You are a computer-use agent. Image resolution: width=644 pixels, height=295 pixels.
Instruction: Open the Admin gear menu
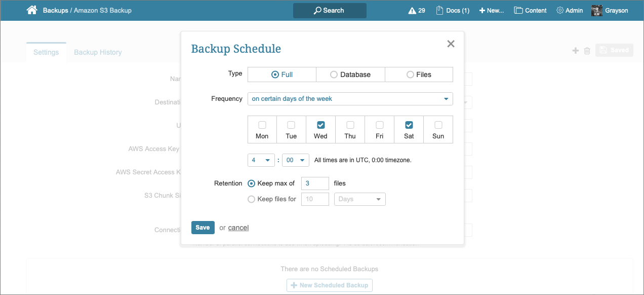(x=570, y=10)
